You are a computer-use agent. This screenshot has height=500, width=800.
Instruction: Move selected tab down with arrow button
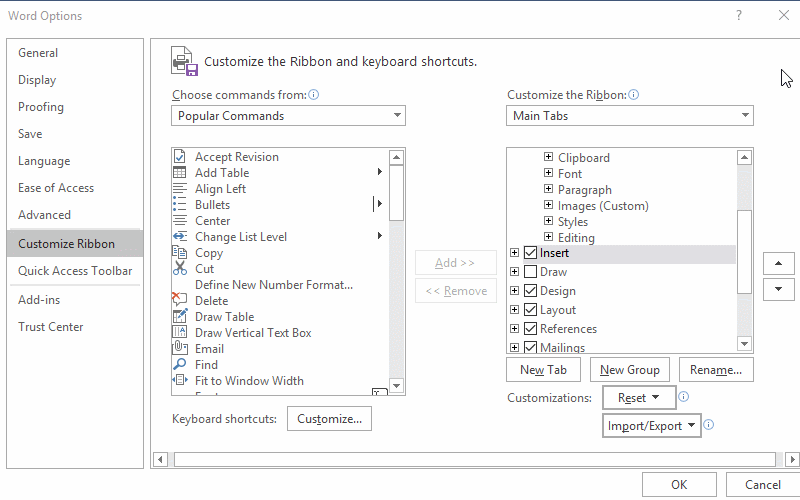click(x=779, y=289)
